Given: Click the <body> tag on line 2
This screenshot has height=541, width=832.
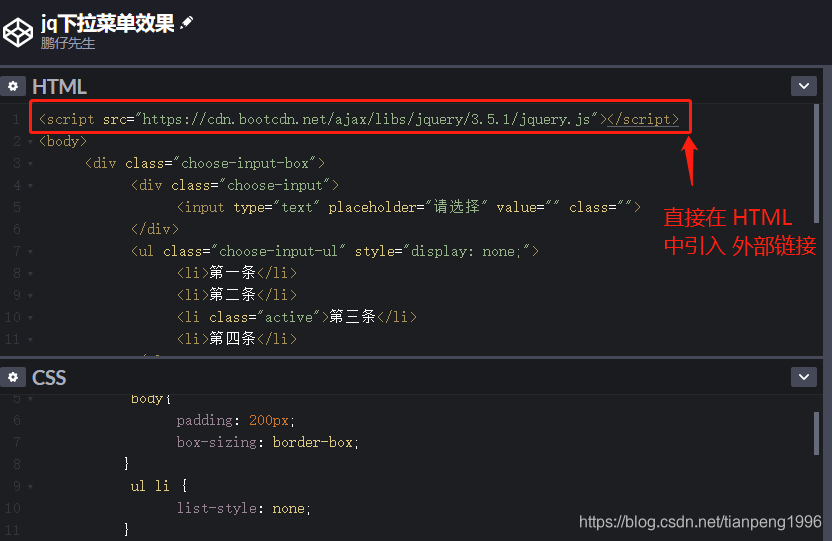Looking at the screenshot, I should (63, 141).
